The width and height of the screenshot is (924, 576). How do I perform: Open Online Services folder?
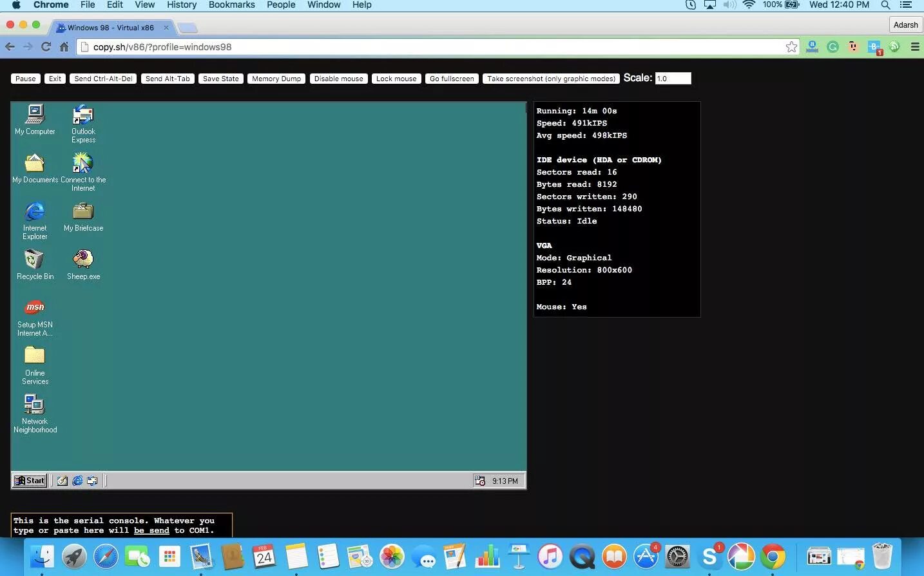point(35,365)
